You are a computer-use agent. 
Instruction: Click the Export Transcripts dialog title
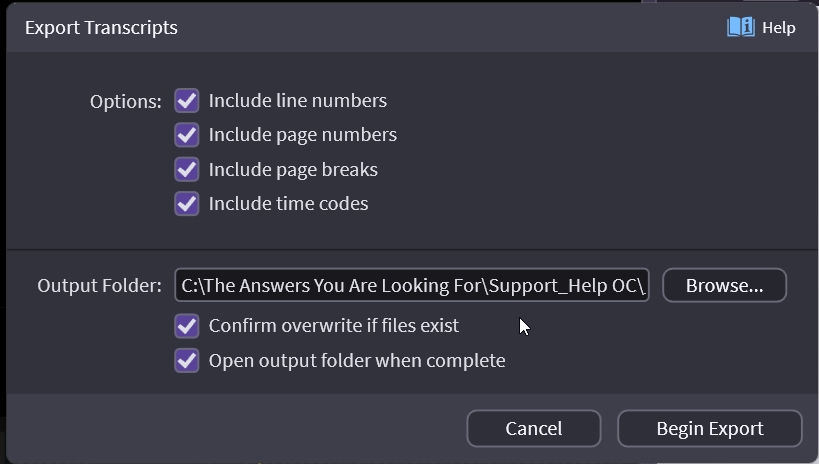101,28
